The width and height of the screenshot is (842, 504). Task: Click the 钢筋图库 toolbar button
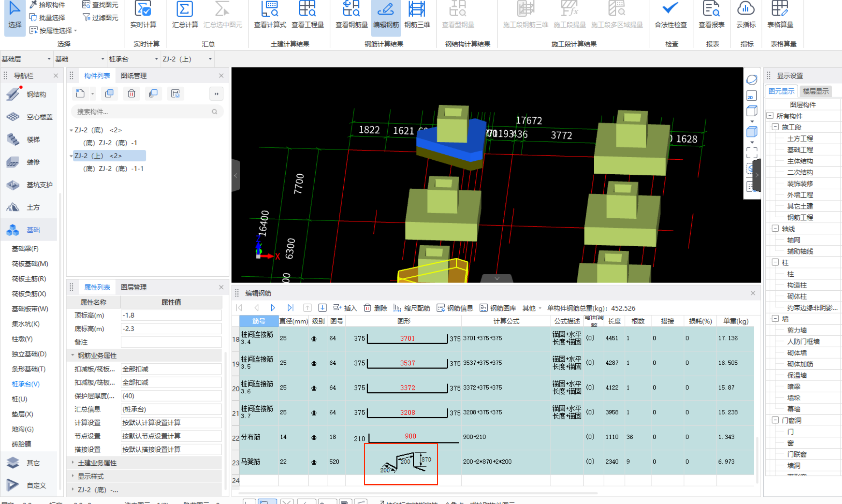498,308
